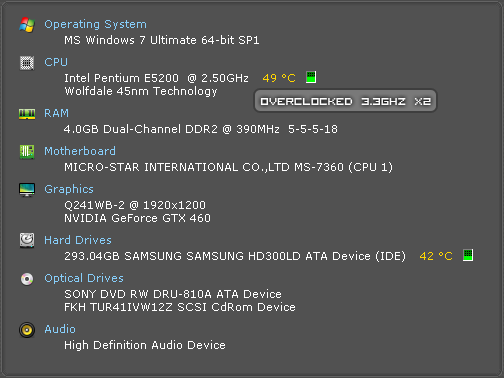The image size is (504, 378).
Task: Open the Operating System section link
Action: pos(95,24)
